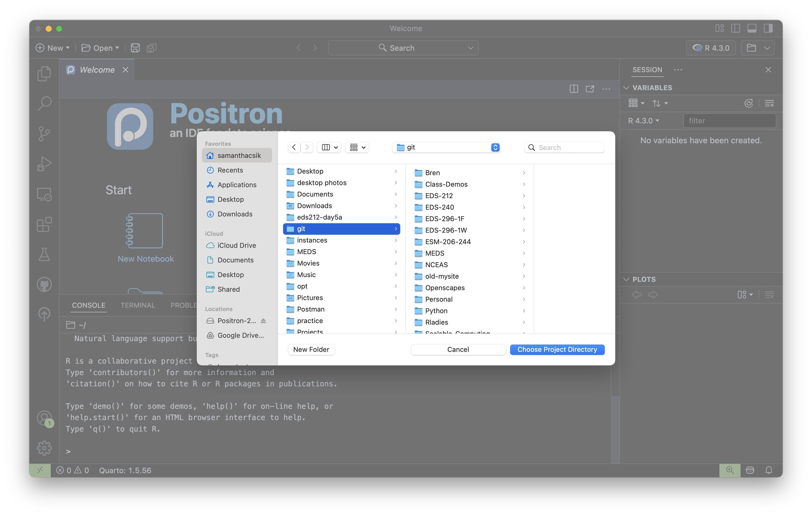
Task: Open the New dropdown menu
Action: pyautogui.click(x=53, y=48)
